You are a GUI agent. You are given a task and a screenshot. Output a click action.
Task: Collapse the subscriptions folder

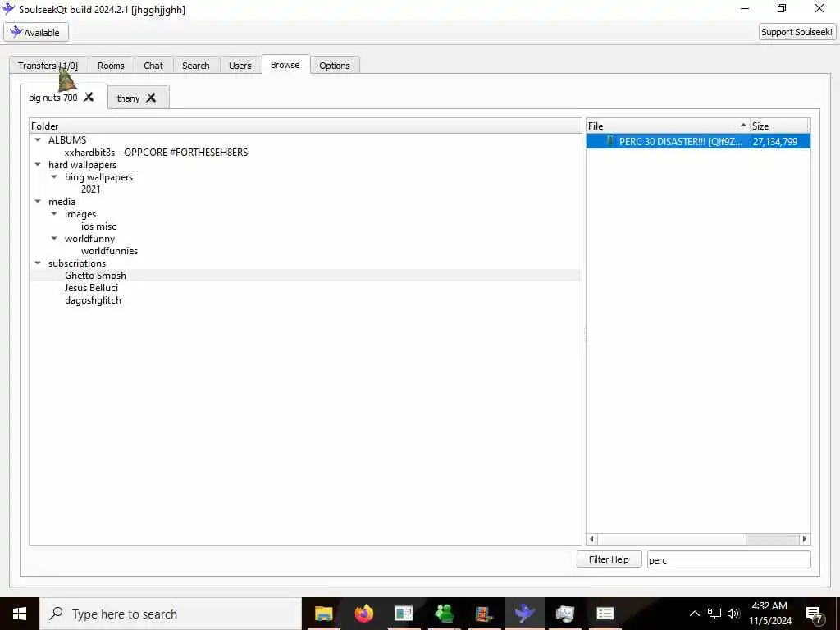pyautogui.click(x=38, y=263)
